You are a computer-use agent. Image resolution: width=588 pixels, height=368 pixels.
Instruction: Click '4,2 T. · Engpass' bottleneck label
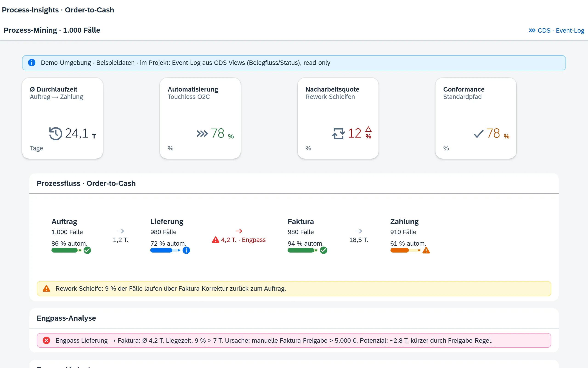tap(243, 240)
